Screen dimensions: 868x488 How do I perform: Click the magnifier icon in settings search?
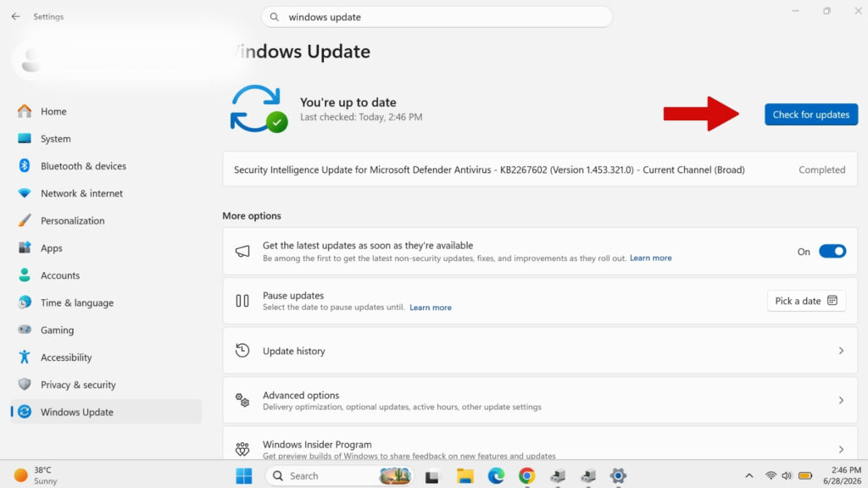pos(274,17)
